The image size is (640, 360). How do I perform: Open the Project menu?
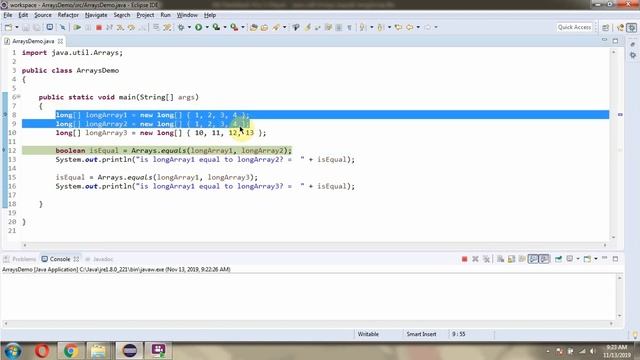[x=145, y=15]
